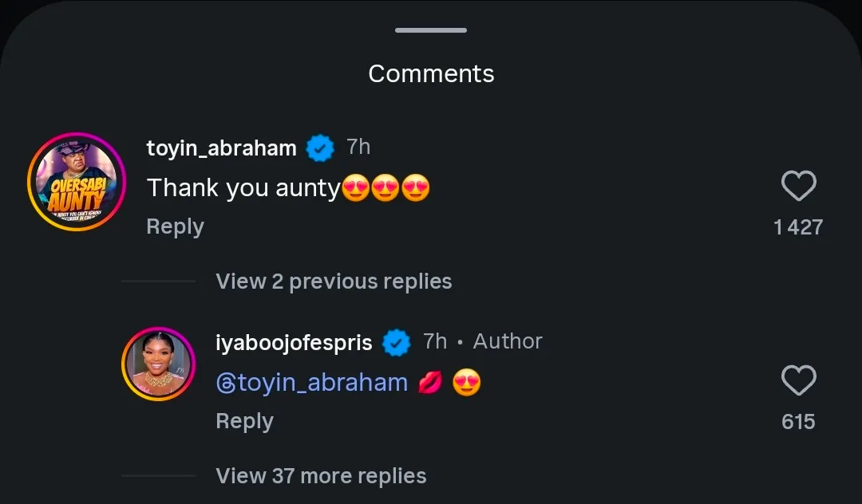
Task: Tap the kiss lips emoji in the reply
Action: click(430, 384)
